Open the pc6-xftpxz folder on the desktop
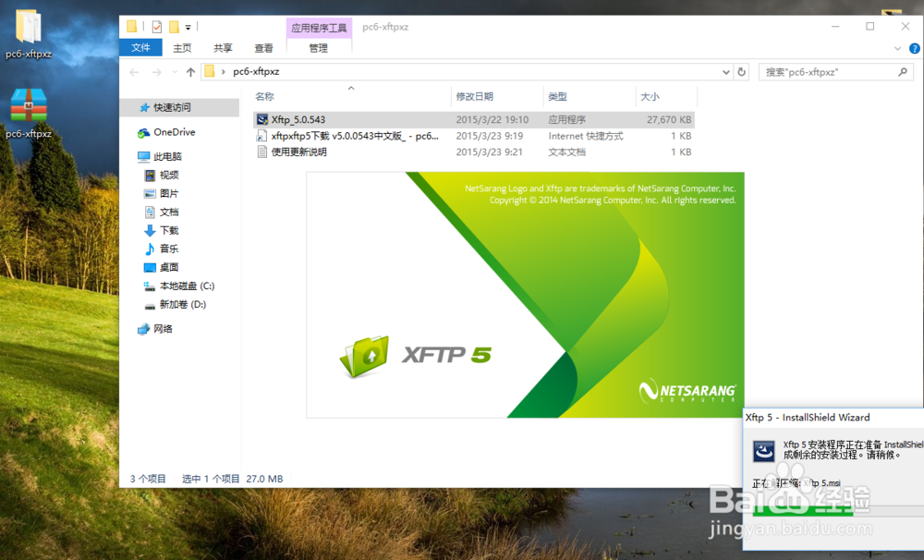 coord(29,34)
